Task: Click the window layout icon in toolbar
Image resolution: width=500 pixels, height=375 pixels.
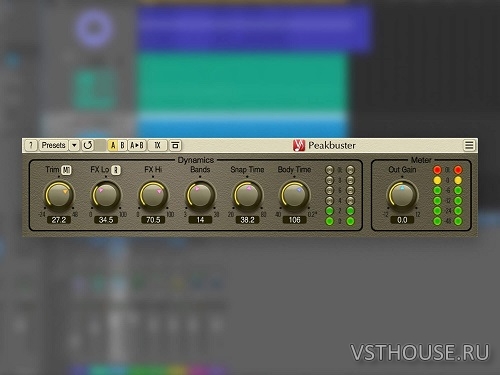Action: click(175, 145)
